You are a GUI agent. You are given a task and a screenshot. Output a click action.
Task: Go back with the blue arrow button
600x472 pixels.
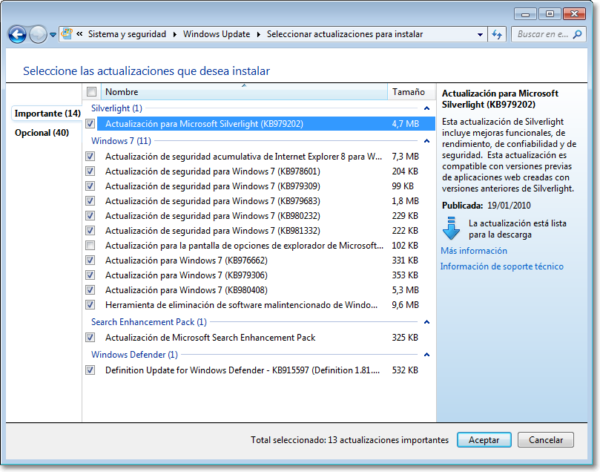click(x=17, y=35)
